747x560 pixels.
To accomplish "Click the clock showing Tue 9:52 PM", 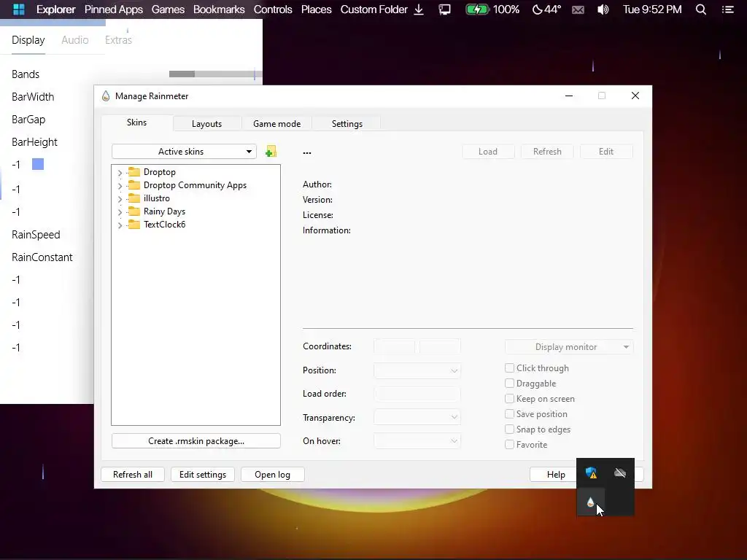I will pos(652,9).
